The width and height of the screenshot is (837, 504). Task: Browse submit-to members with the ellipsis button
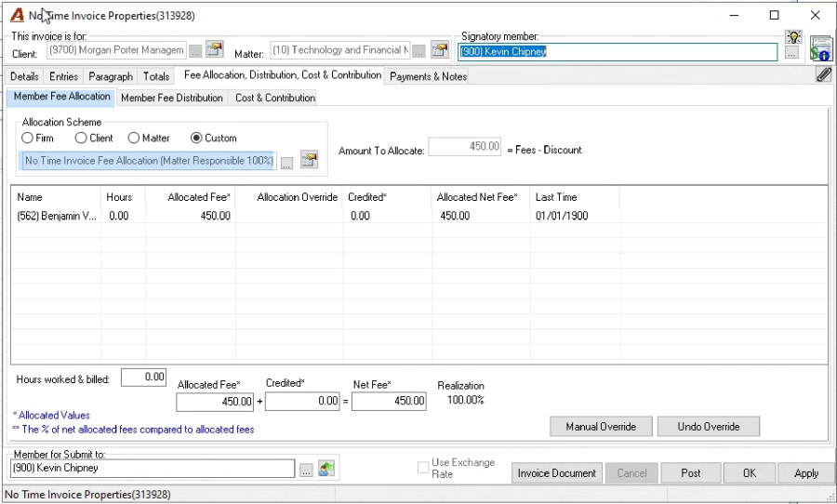pyautogui.click(x=306, y=471)
